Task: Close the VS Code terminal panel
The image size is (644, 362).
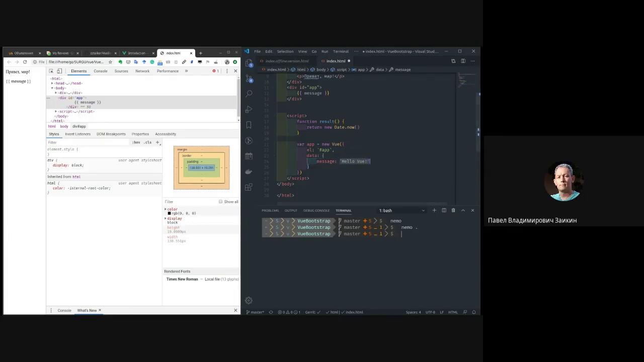Action: tap(472, 210)
